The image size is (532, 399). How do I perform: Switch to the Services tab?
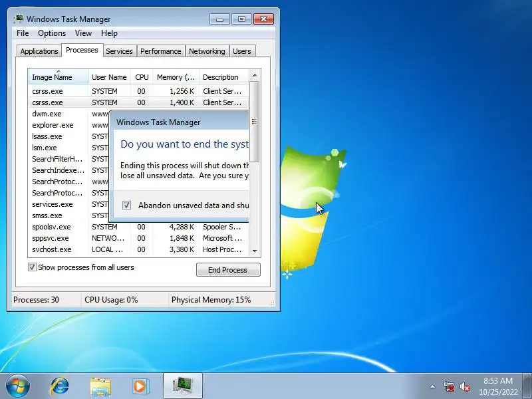pos(120,51)
